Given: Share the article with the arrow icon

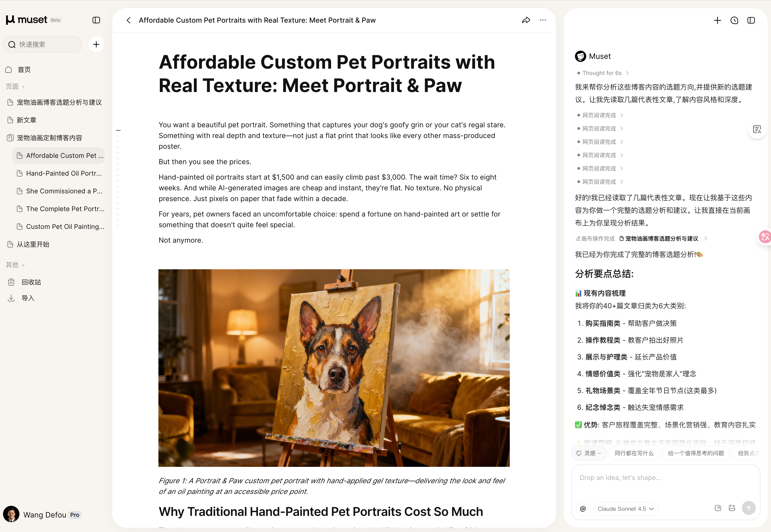Looking at the screenshot, I should [x=526, y=20].
